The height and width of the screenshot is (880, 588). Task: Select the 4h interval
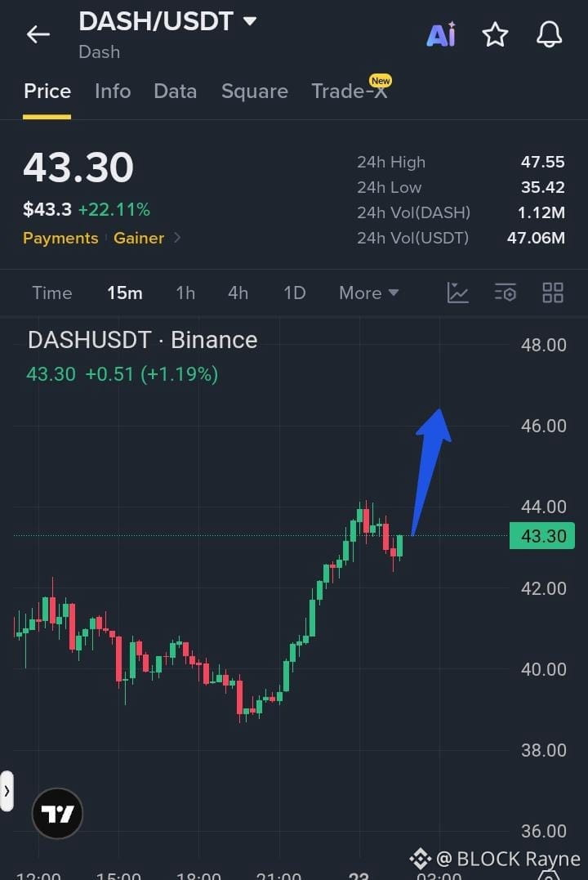(238, 293)
